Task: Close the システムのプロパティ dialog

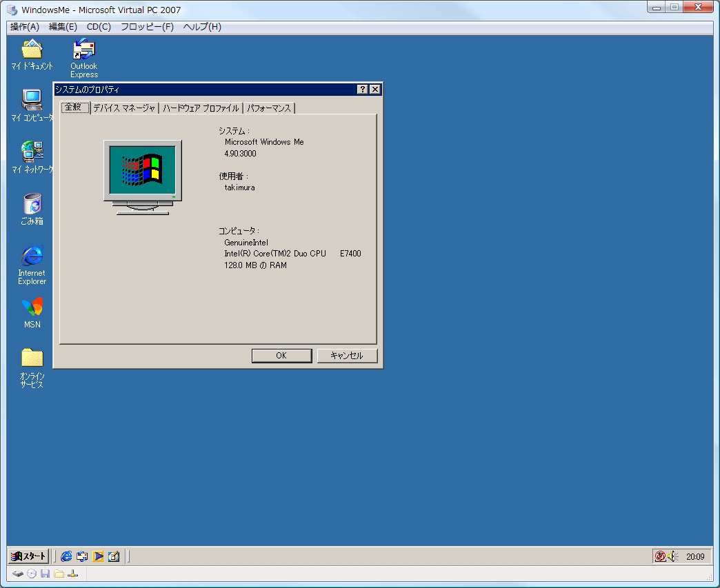Action: (375, 89)
